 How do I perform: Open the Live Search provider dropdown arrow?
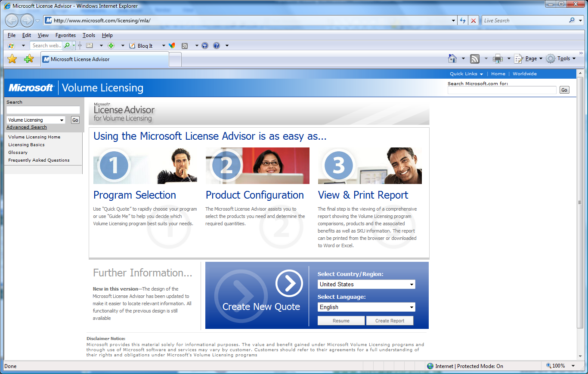[579, 20]
